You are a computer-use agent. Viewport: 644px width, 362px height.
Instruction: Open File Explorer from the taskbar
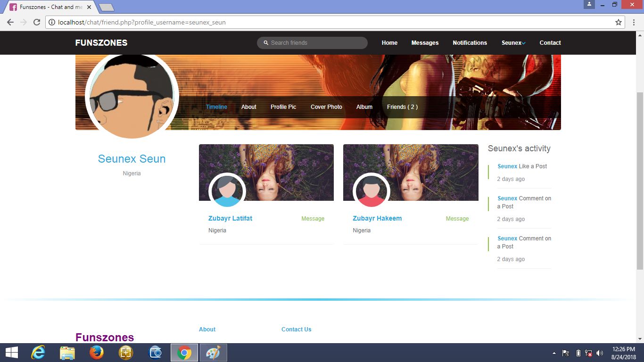click(x=67, y=353)
